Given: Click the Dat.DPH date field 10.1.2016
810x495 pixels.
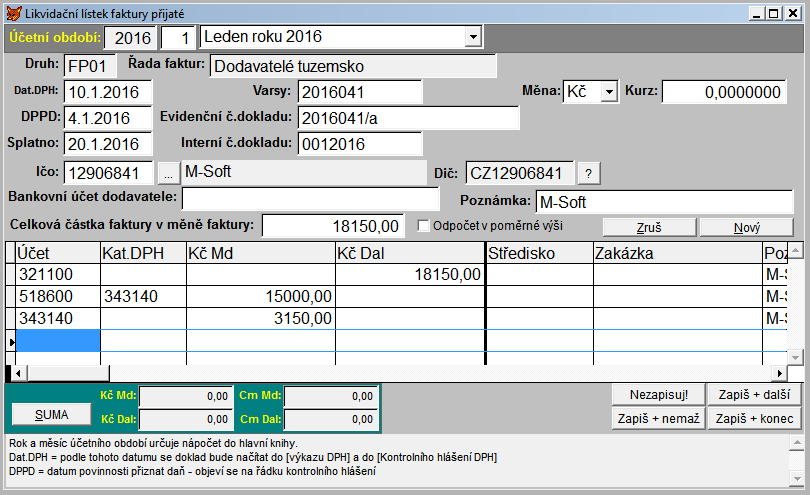Looking at the screenshot, I should pyautogui.click(x=108, y=92).
